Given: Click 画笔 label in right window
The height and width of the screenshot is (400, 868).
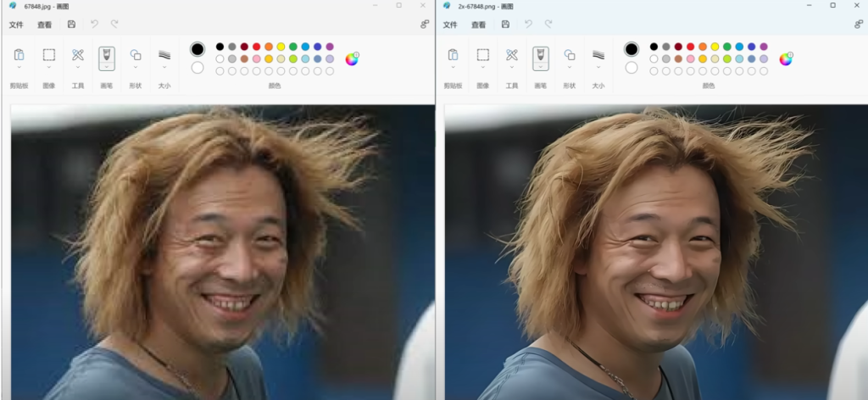Looking at the screenshot, I should coord(540,86).
